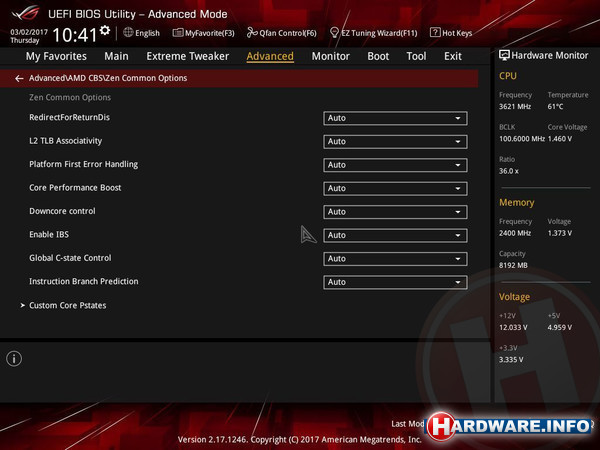Click the BCLK 100.6000 MHz value
This screenshot has height=450, width=600.
(x=522, y=139)
